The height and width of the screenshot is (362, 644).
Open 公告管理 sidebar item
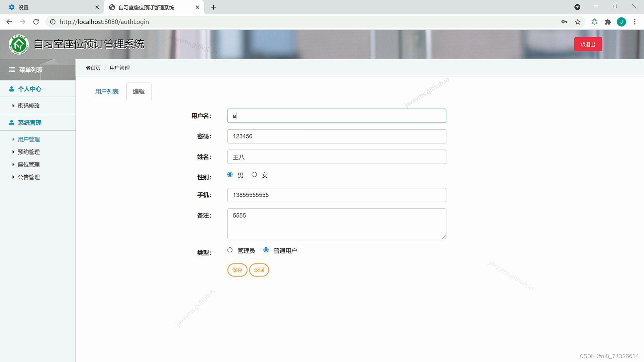click(29, 177)
